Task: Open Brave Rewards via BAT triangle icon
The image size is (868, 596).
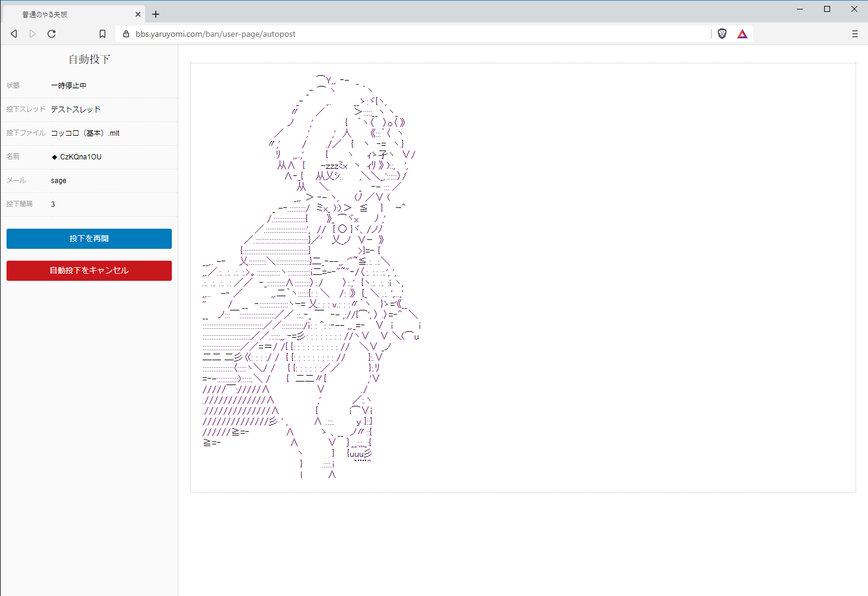Action: click(x=742, y=34)
